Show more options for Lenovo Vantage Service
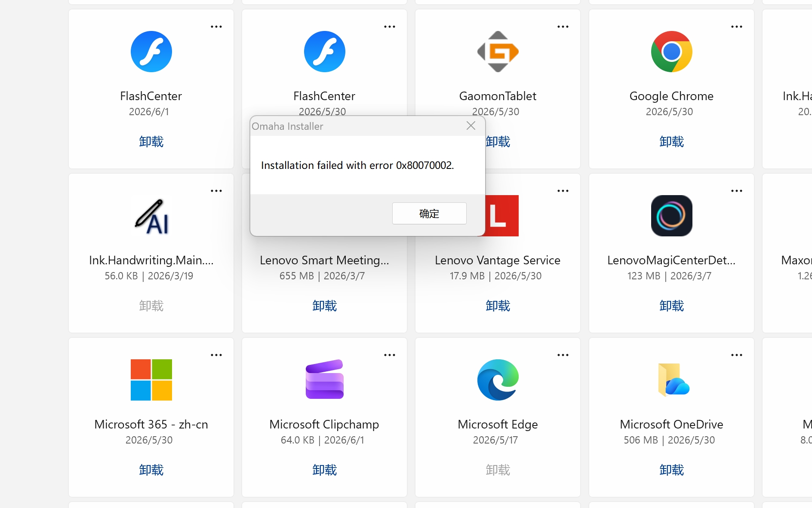Image resolution: width=812 pixels, height=508 pixels. coord(563,191)
